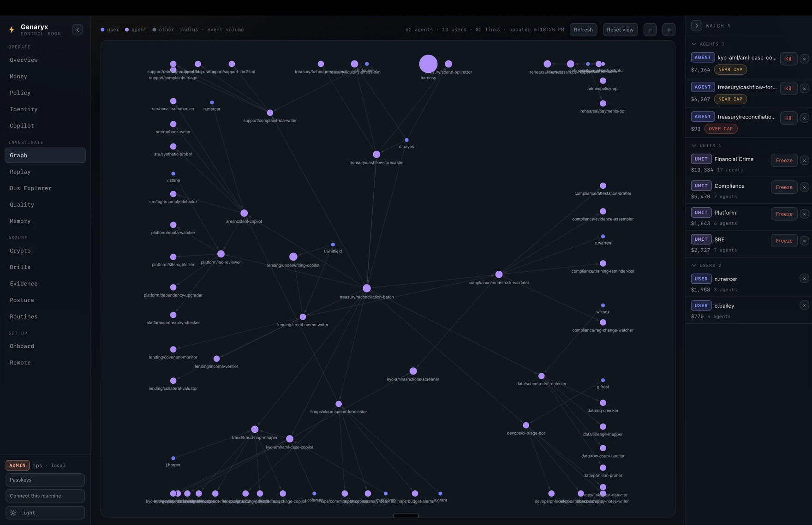
Task: Remove n.mercer user from watch
Action: coord(804,278)
